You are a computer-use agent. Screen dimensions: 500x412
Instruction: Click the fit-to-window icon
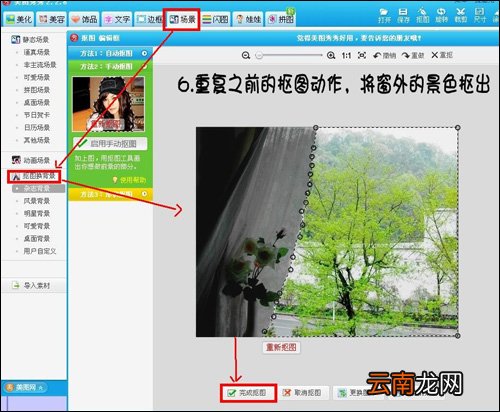tap(362, 55)
